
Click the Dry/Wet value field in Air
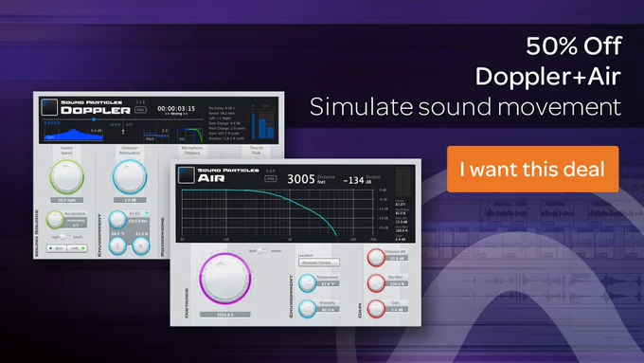(396, 284)
